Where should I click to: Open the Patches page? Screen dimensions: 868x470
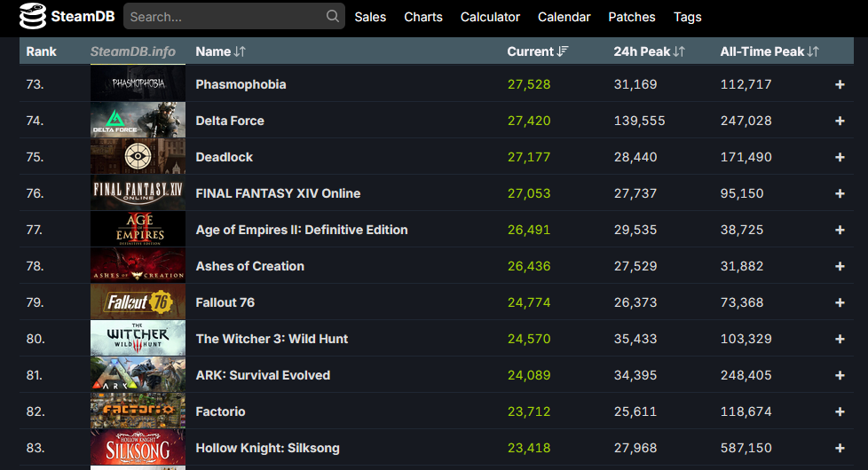coord(632,17)
